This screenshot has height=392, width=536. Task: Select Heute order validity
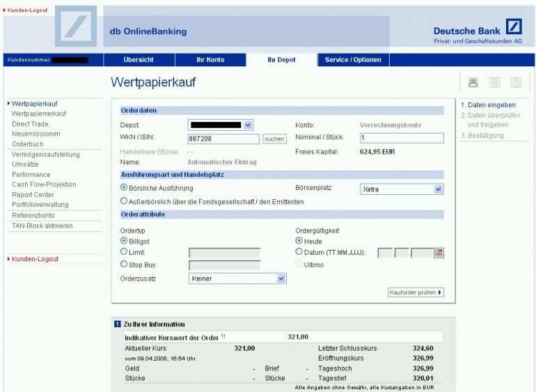pos(299,240)
